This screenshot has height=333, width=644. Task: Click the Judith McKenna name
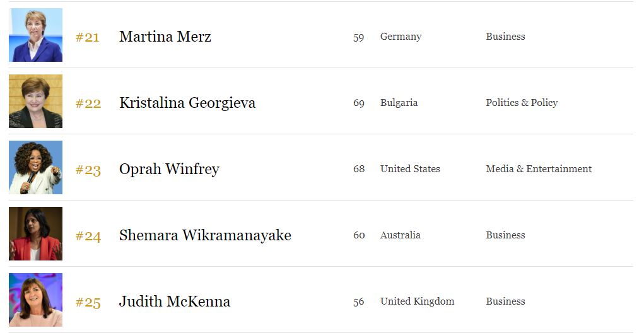click(175, 301)
